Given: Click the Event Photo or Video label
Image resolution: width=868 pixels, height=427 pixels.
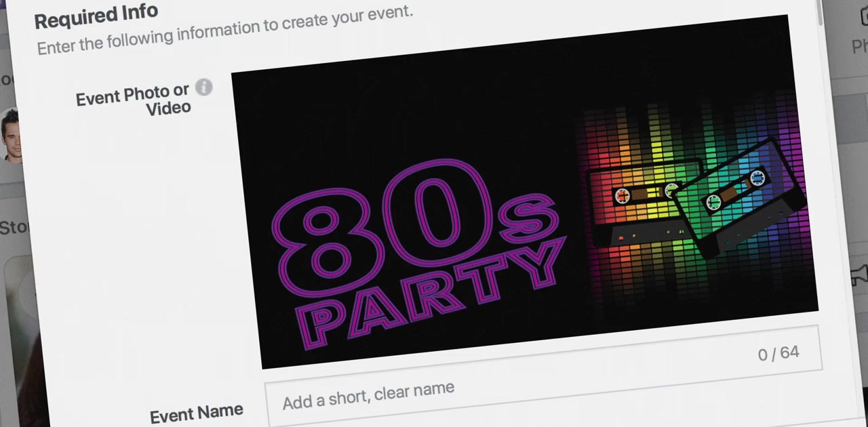Looking at the screenshot, I should click(134, 100).
